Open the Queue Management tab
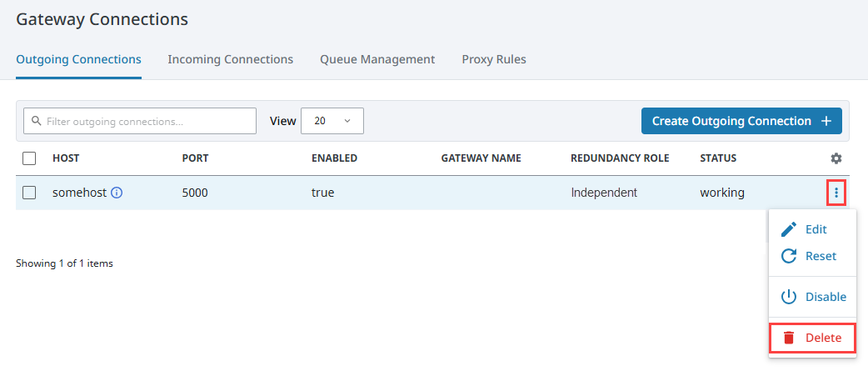 coord(377,59)
